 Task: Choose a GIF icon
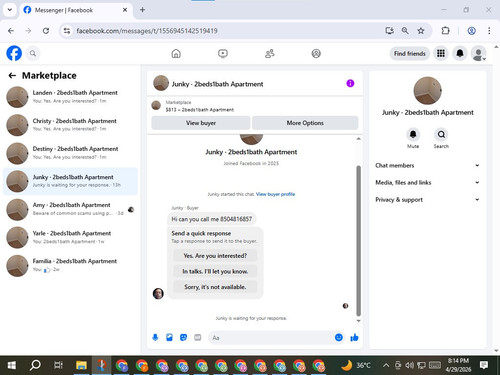click(x=198, y=338)
